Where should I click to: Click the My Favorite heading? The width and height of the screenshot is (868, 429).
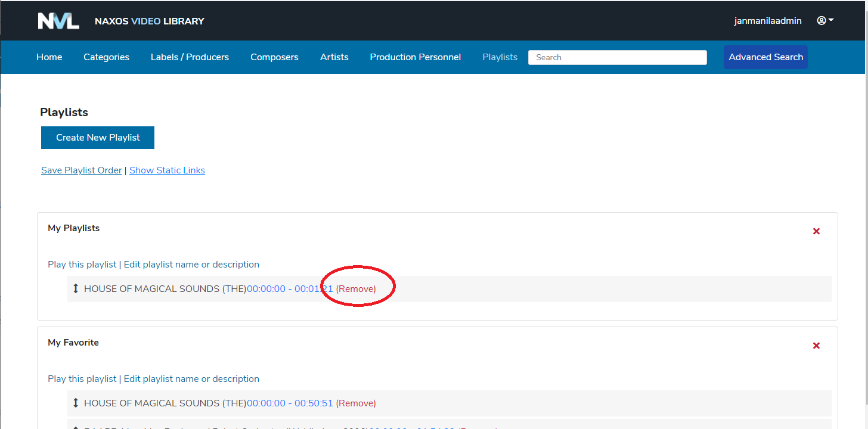73,343
